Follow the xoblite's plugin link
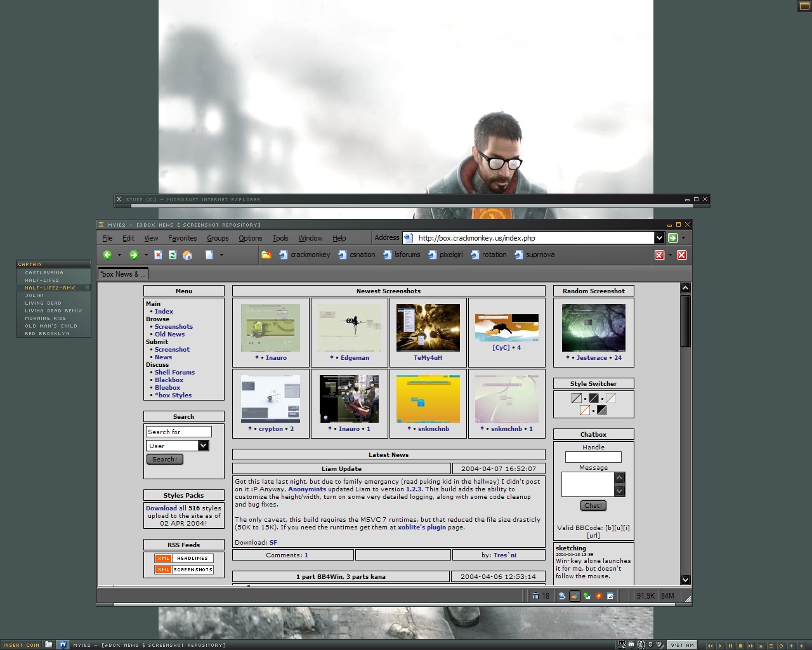Viewport: 812px width, 650px height. pyautogui.click(x=422, y=527)
